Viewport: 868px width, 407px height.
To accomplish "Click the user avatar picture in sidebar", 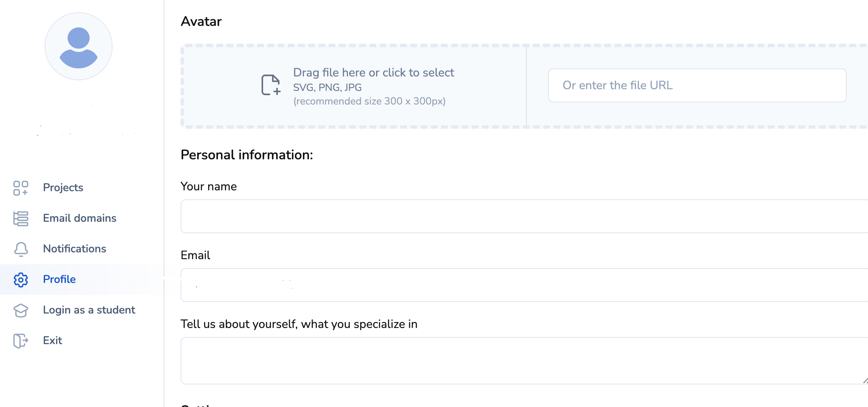I will tap(79, 46).
